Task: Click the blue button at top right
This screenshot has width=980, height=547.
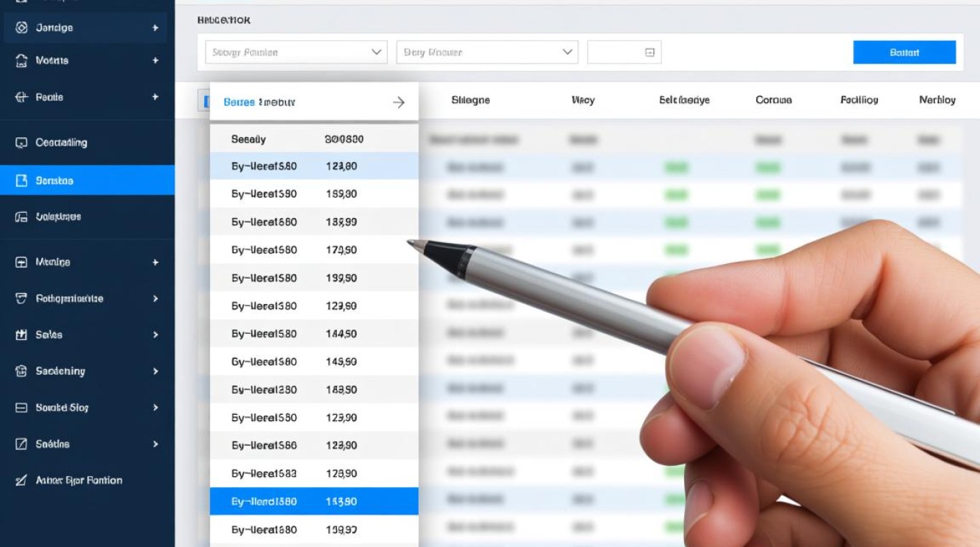Action: tap(904, 53)
